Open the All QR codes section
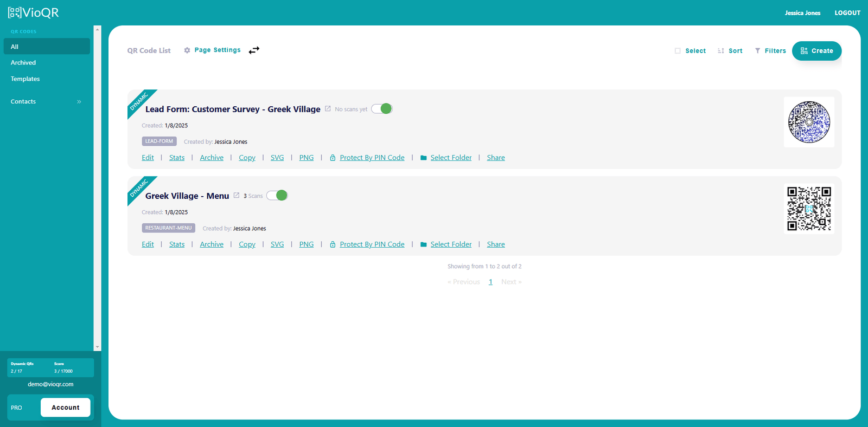The image size is (868, 427). click(x=47, y=47)
